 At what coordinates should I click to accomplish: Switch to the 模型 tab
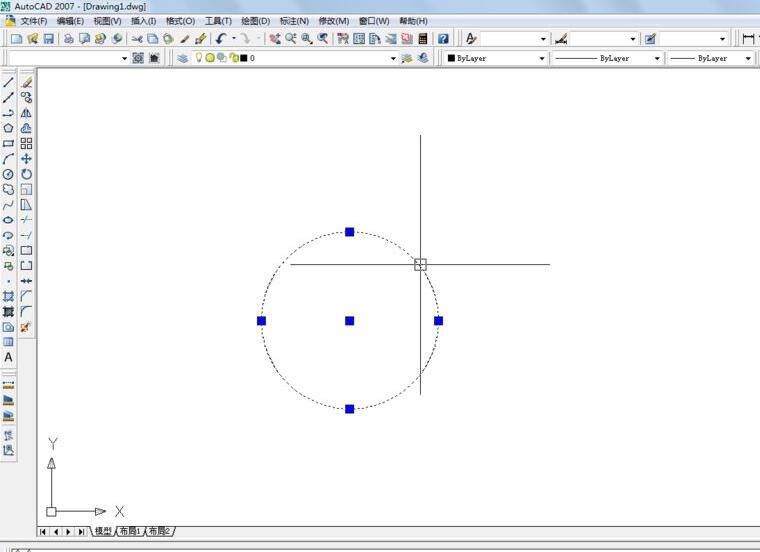point(103,531)
